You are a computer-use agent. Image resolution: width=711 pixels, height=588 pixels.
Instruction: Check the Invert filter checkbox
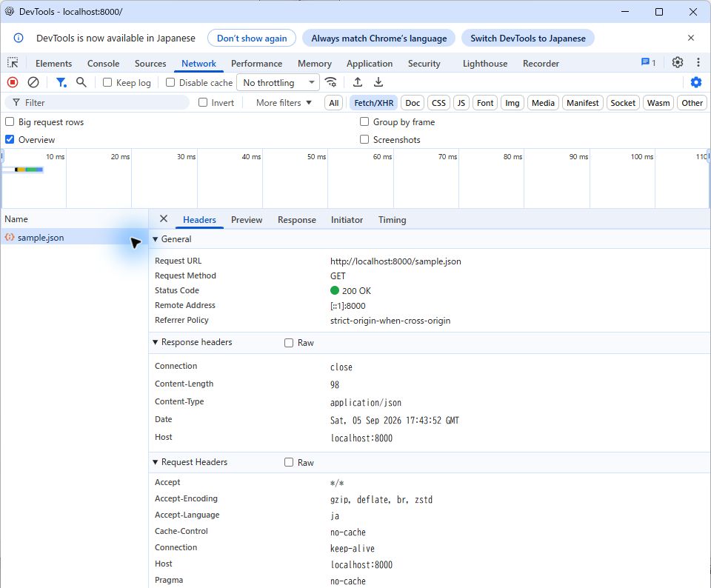[203, 102]
